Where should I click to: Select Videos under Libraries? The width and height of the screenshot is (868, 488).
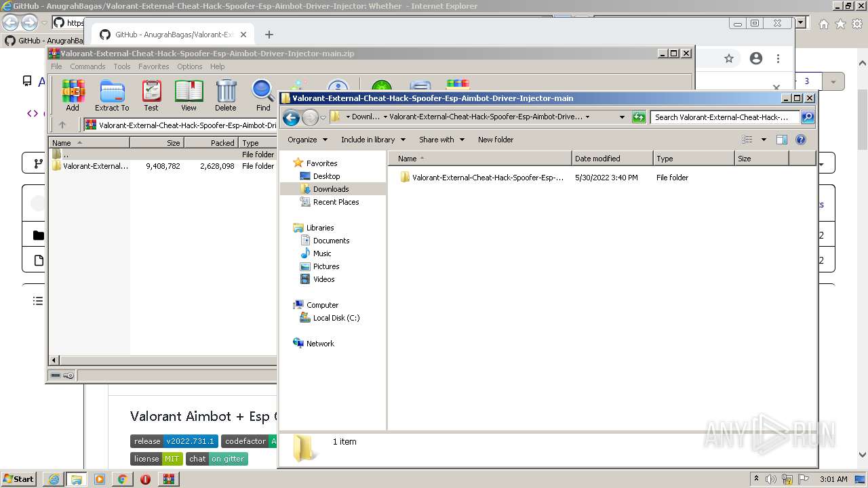pyautogui.click(x=323, y=279)
